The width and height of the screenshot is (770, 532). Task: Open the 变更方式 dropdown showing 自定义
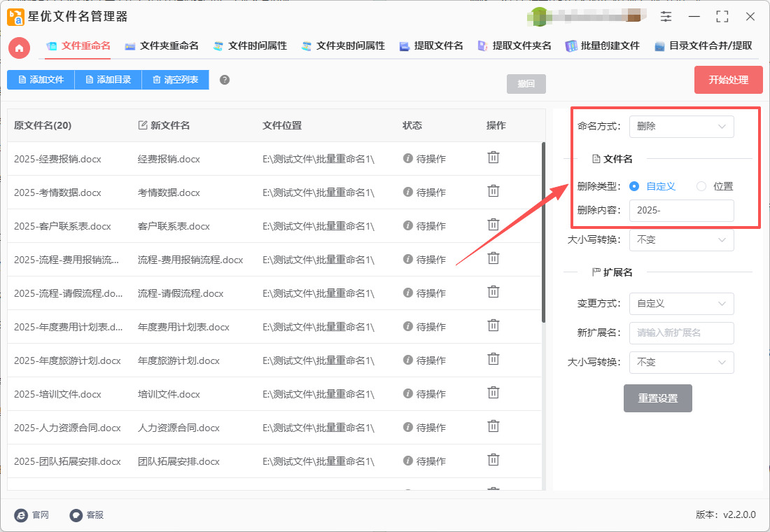682,304
